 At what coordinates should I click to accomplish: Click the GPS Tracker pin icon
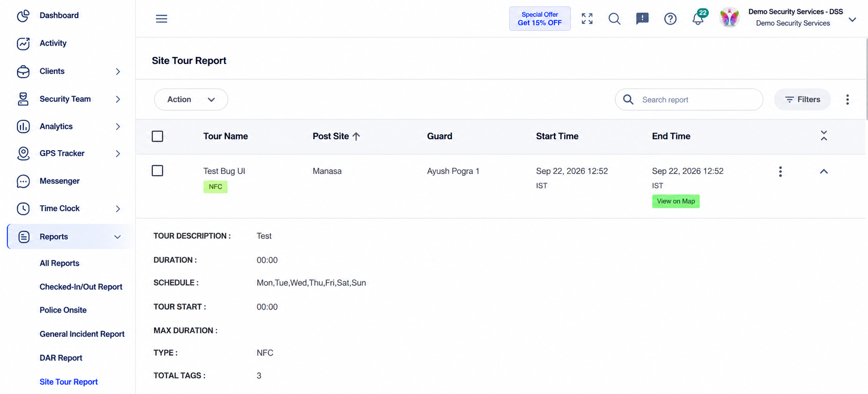23,153
